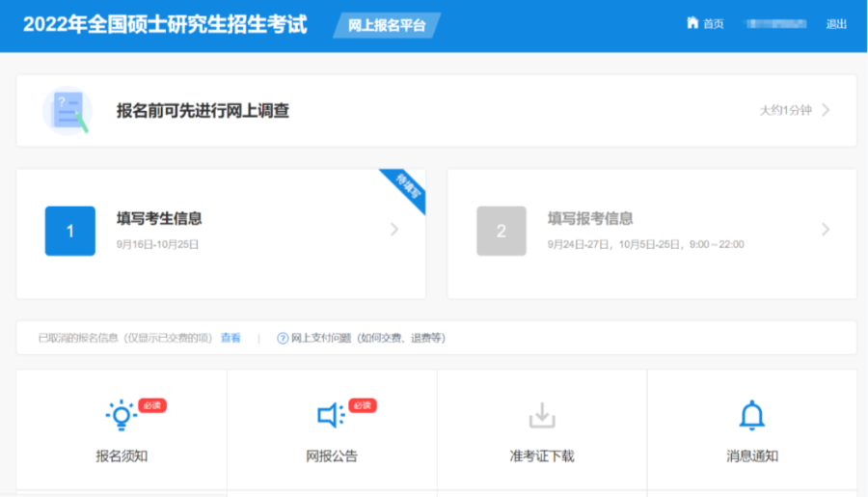Click 退出 to log out
Screen dimensions: 868x497
click(x=836, y=24)
